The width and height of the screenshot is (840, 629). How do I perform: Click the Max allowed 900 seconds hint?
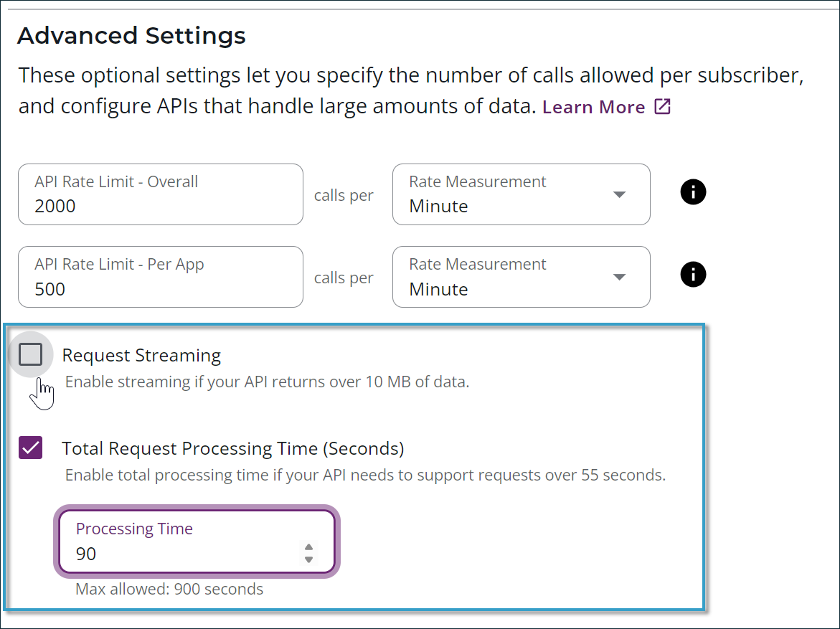pyautogui.click(x=169, y=590)
